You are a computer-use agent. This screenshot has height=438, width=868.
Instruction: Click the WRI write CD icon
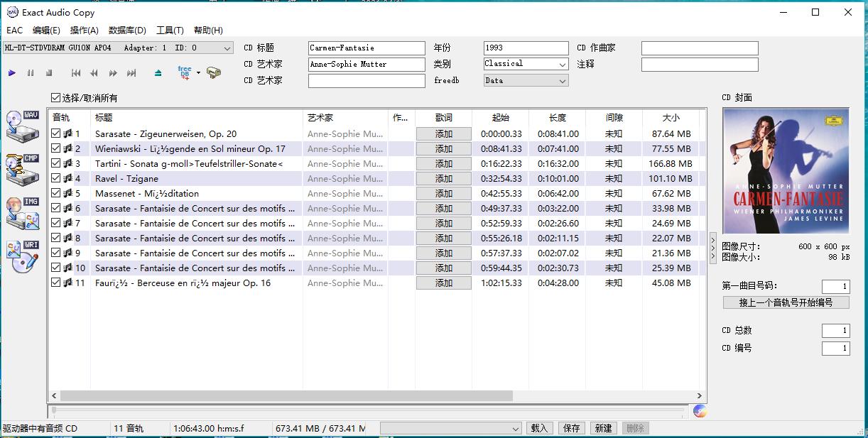point(22,256)
